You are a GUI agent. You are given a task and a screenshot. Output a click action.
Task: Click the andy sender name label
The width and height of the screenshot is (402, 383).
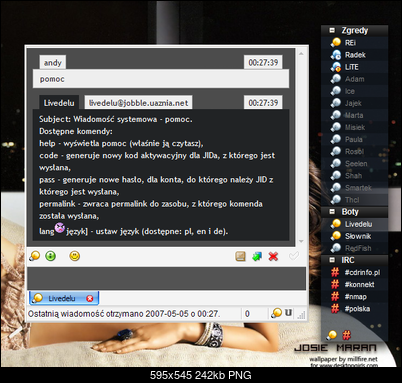point(53,62)
